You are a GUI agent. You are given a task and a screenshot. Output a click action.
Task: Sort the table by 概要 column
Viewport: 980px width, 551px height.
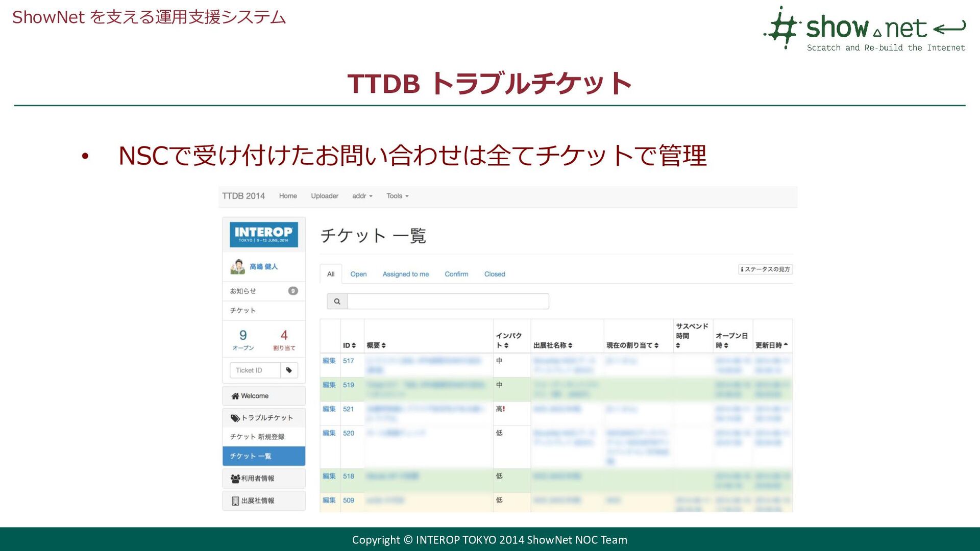[376, 345]
